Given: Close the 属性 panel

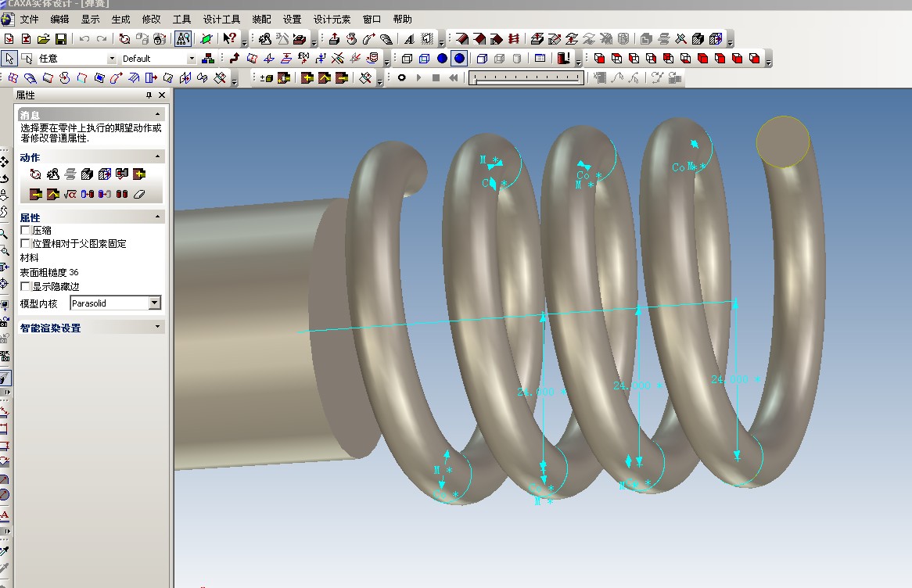Looking at the screenshot, I should pos(162,95).
